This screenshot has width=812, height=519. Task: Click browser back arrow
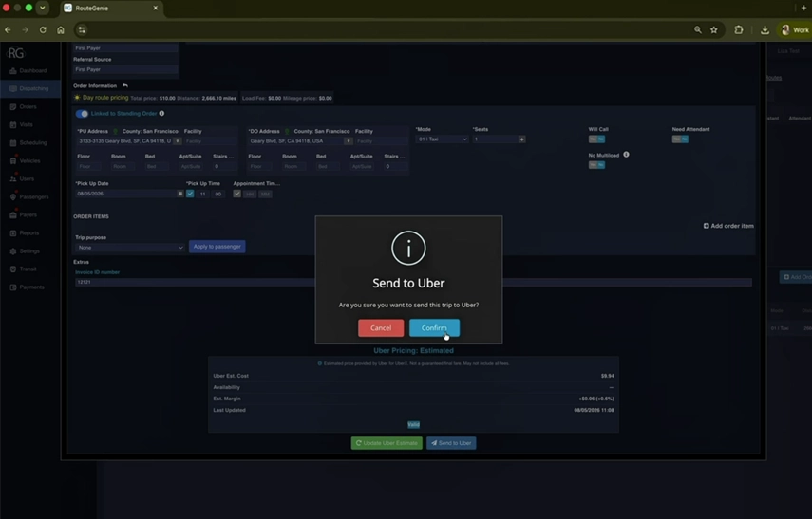pos(8,30)
